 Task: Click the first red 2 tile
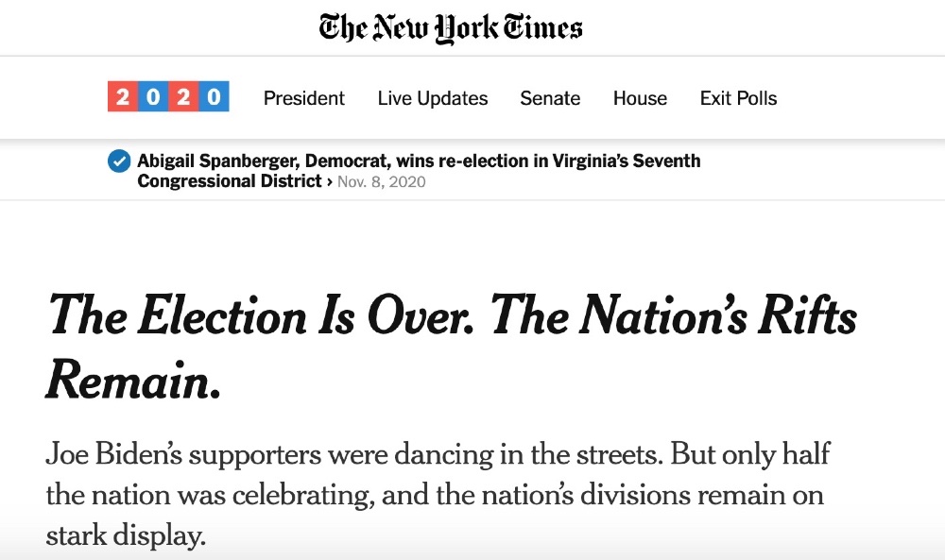click(123, 96)
